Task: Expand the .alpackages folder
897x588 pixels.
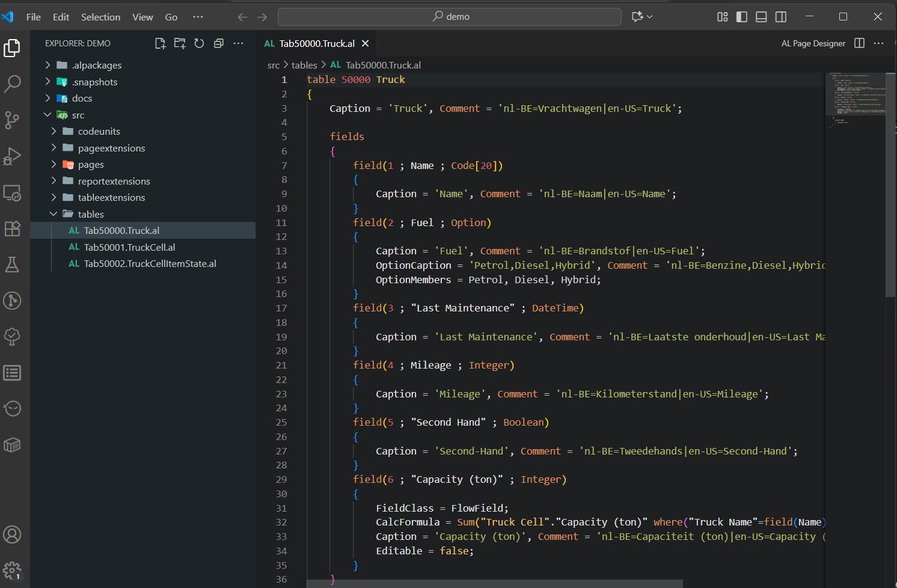Action: [x=96, y=65]
